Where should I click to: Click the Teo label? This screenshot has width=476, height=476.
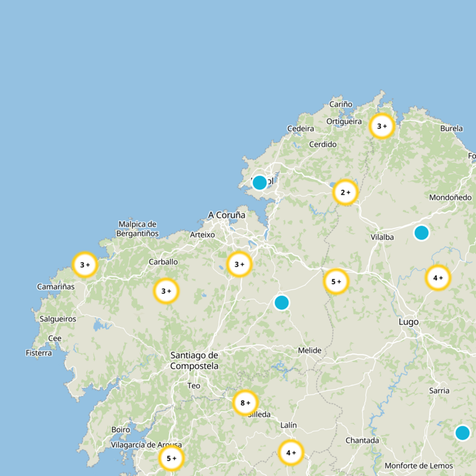pyautogui.click(x=194, y=386)
